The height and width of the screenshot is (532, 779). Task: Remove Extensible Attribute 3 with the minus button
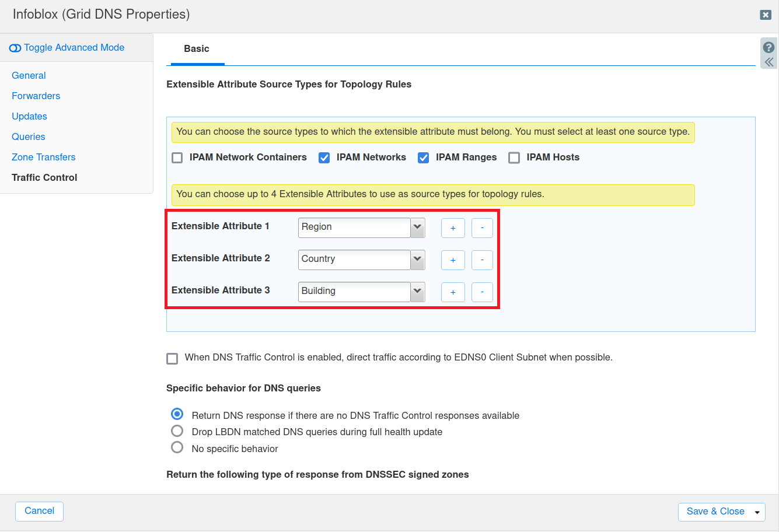pyautogui.click(x=482, y=292)
